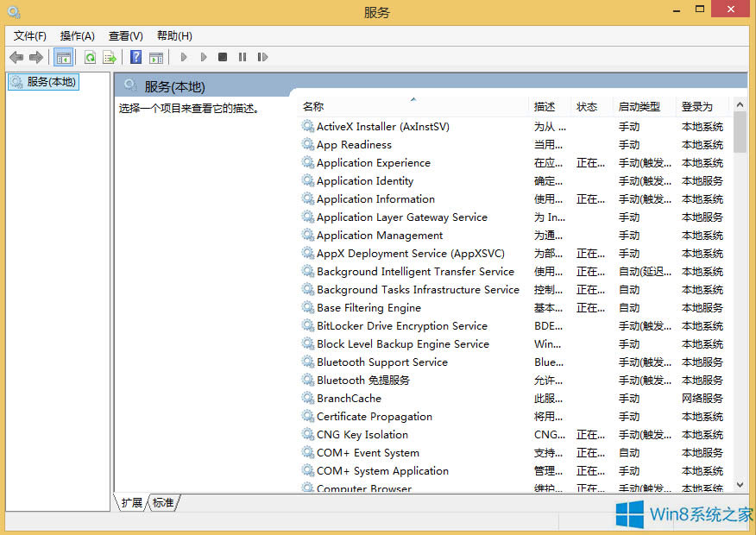Click the Forward navigation arrow
The width and height of the screenshot is (756, 535).
pyautogui.click(x=35, y=57)
